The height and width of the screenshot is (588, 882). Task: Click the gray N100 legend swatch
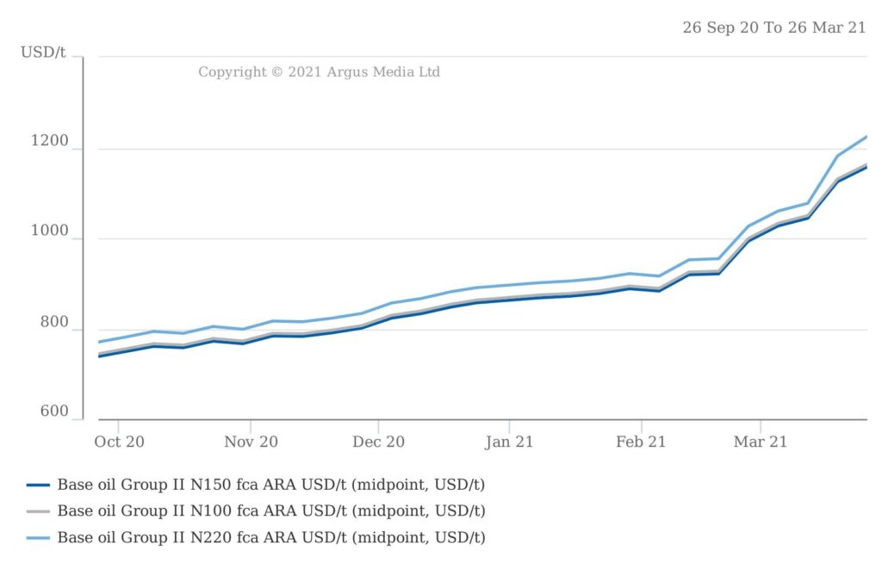(x=39, y=511)
